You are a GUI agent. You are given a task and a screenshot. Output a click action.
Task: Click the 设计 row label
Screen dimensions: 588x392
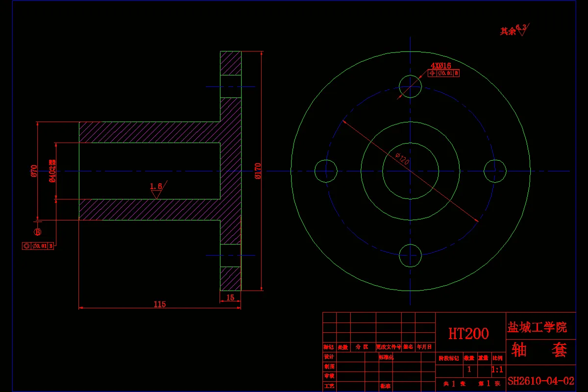[x=329, y=357]
